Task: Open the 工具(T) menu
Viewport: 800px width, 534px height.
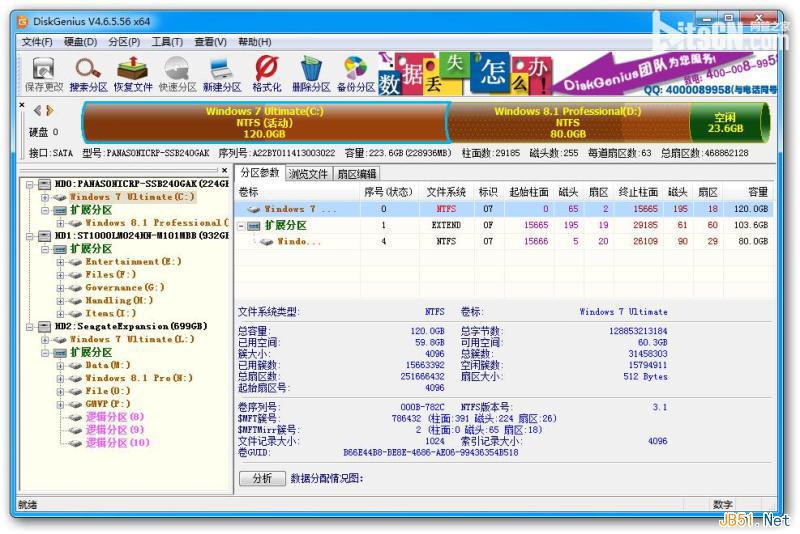Action: 167,42
